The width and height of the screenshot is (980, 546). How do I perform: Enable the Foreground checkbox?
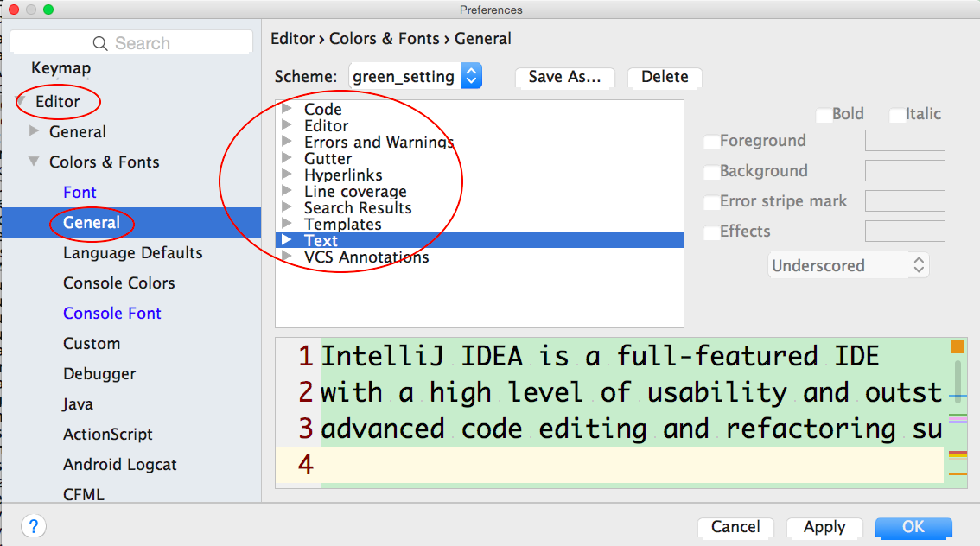[711, 141]
